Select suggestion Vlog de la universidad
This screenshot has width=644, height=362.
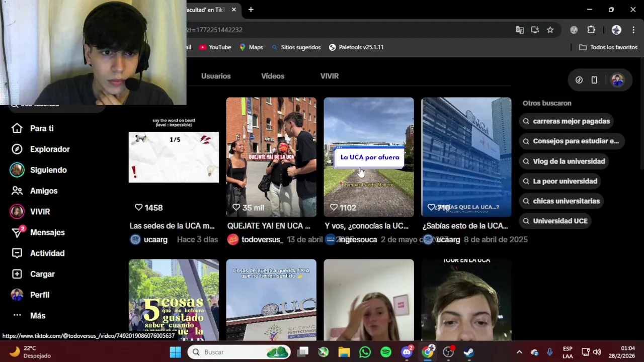pos(563,161)
